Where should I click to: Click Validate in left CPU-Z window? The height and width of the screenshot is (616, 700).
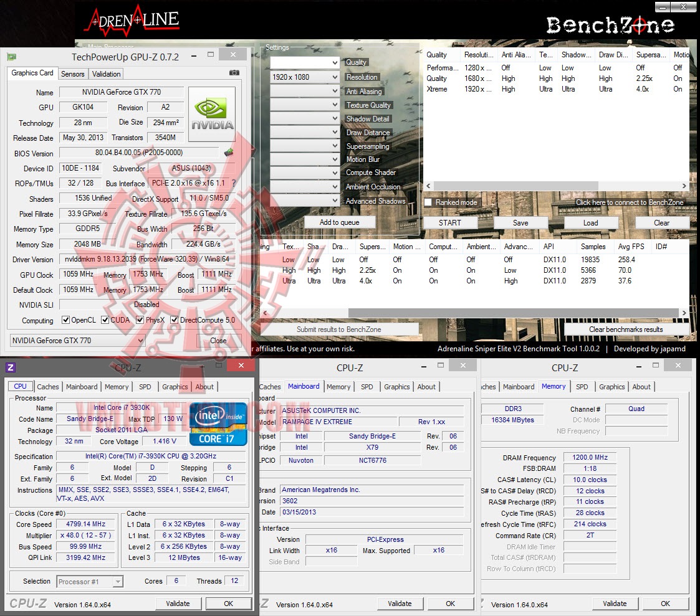(178, 604)
